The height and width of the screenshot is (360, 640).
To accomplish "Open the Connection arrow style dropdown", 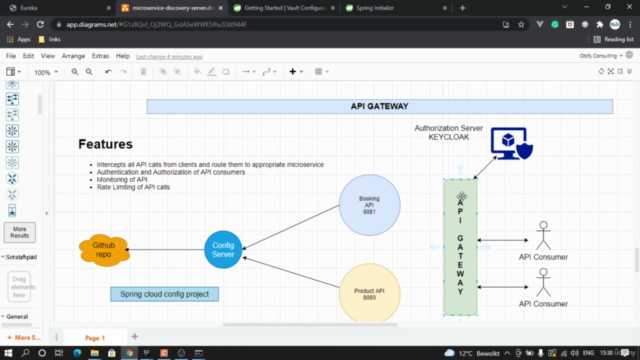I will click(x=248, y=72).
